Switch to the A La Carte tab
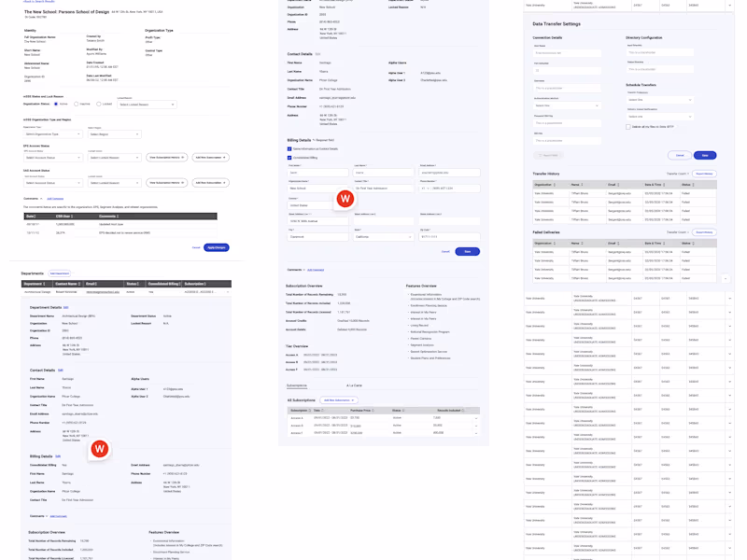Screen dimensions: 747x560 pyautogui.click(x=354, y=385)
